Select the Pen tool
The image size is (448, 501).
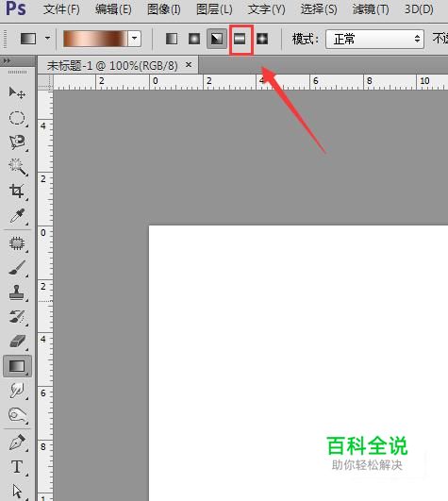coord(17,443)
